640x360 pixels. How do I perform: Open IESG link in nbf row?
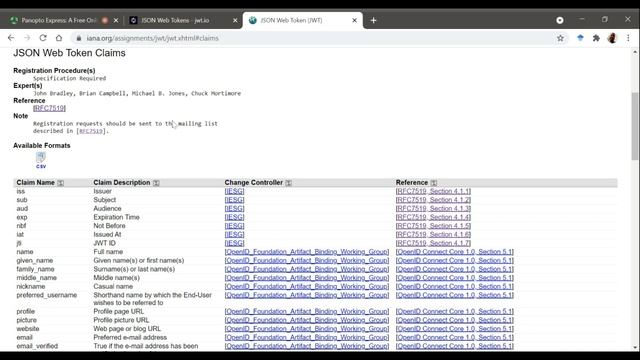pyautogui.click(x=234, y=226)
